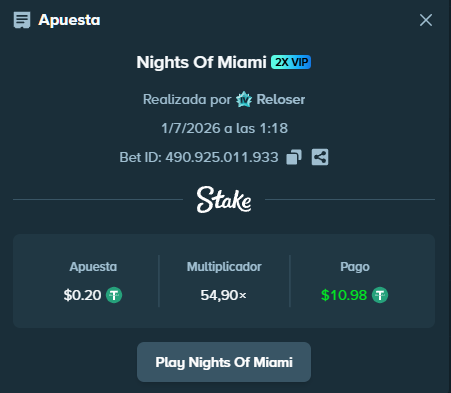This screenshot has height=393, width=451.
Task: Click the 2X VIP badge
Action: pos(291,62)
